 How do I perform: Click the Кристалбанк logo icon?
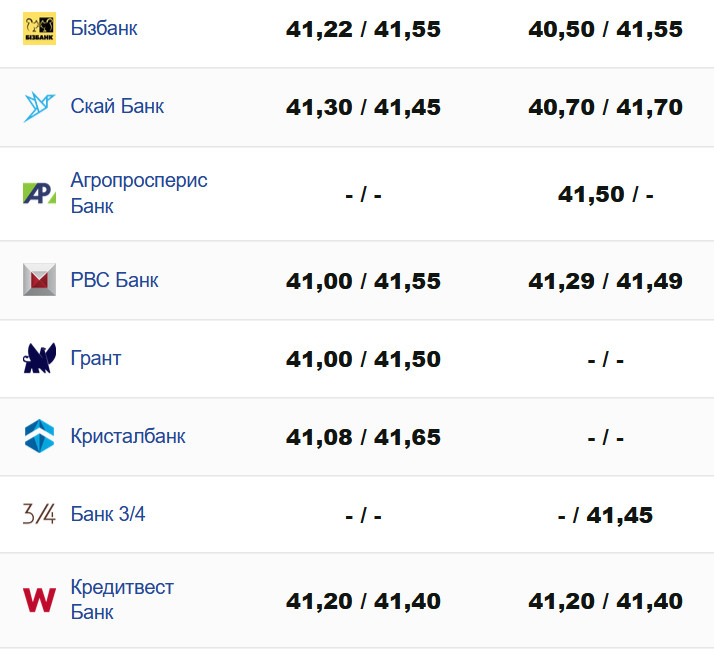pos(39,436)
